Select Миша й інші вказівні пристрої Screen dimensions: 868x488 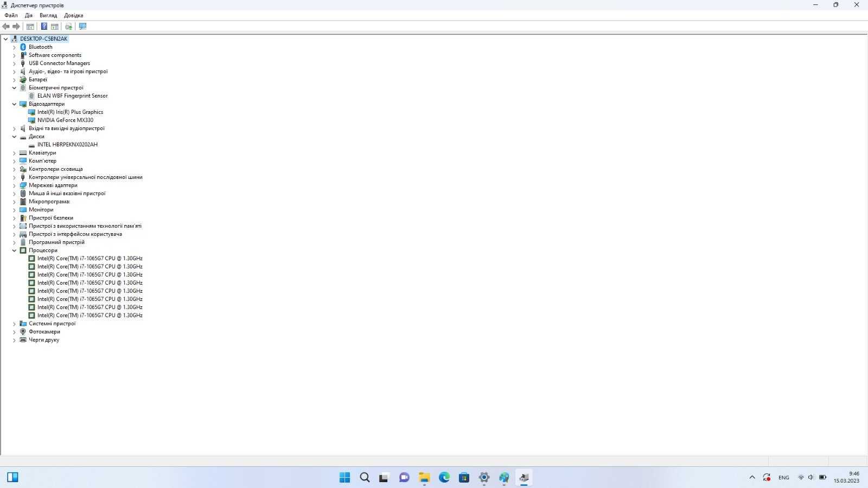(x=67, y=193)
